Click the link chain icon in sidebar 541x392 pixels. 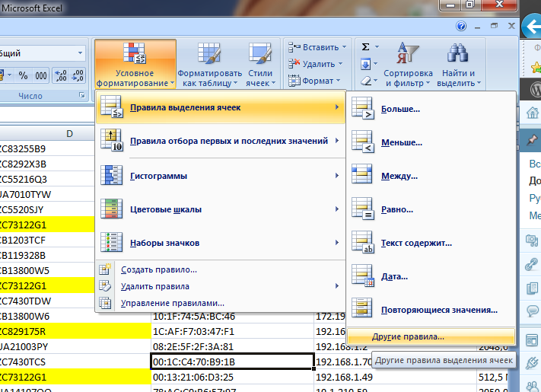[x=532, y=264]
